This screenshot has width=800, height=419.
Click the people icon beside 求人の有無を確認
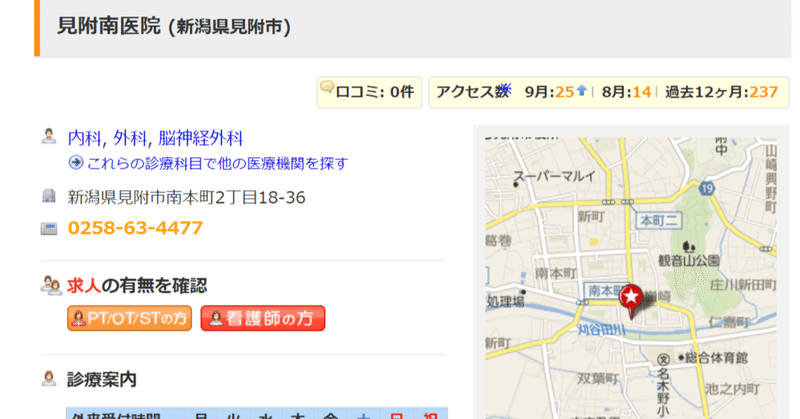point(51,285)
